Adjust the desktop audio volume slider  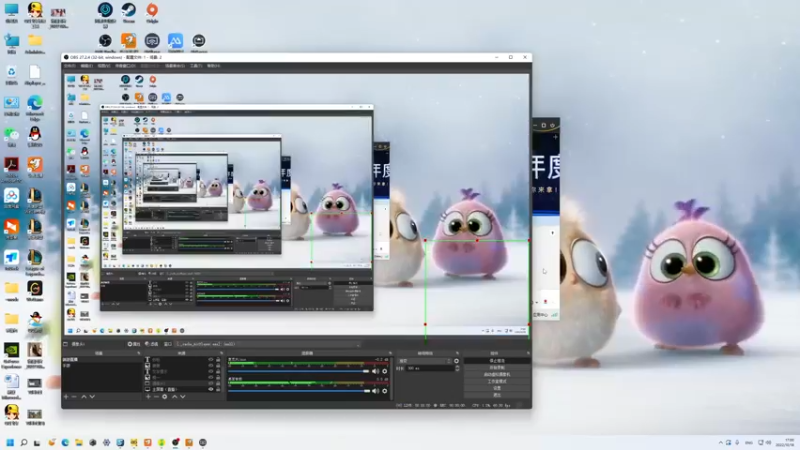(x=298, y=371)
